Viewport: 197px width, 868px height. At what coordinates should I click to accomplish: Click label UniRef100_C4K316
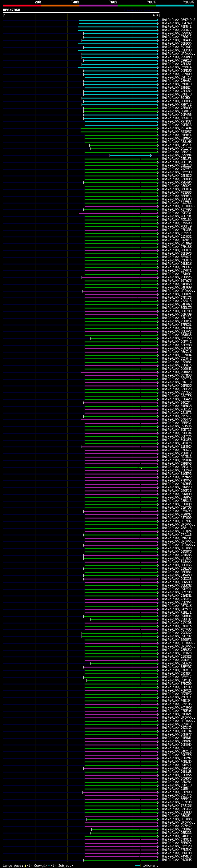[x=177, y=836]
